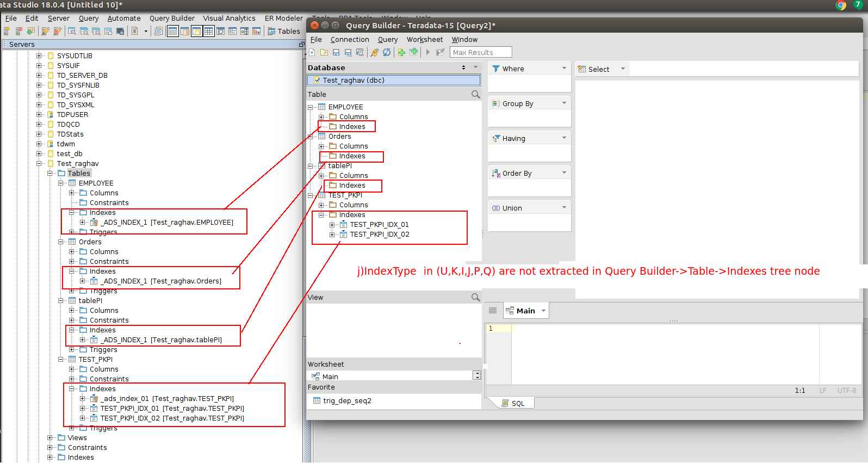Expand the Views folder in Servers tree

point(49,437)
